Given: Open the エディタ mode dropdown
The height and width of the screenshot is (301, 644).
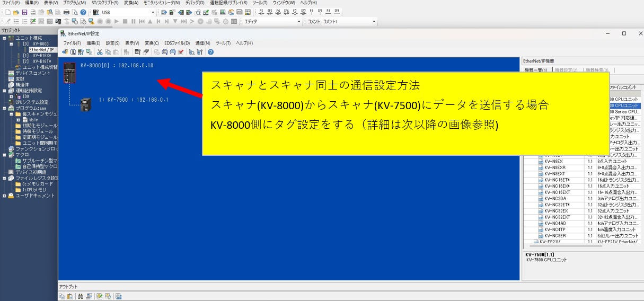Looking at the screenshot, I should [298, 22].
